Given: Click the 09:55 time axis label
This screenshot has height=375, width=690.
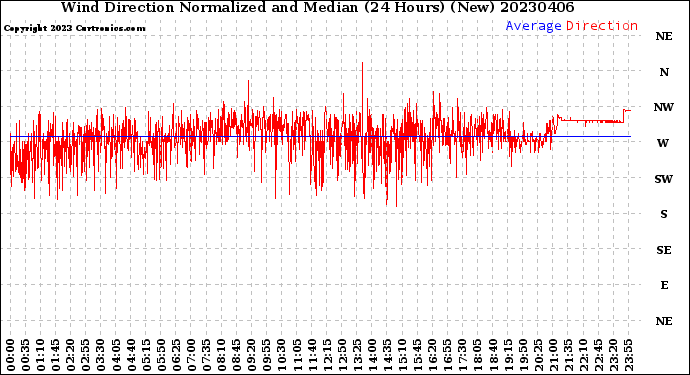Looking at the screenshot, I should tap(267, 355).
